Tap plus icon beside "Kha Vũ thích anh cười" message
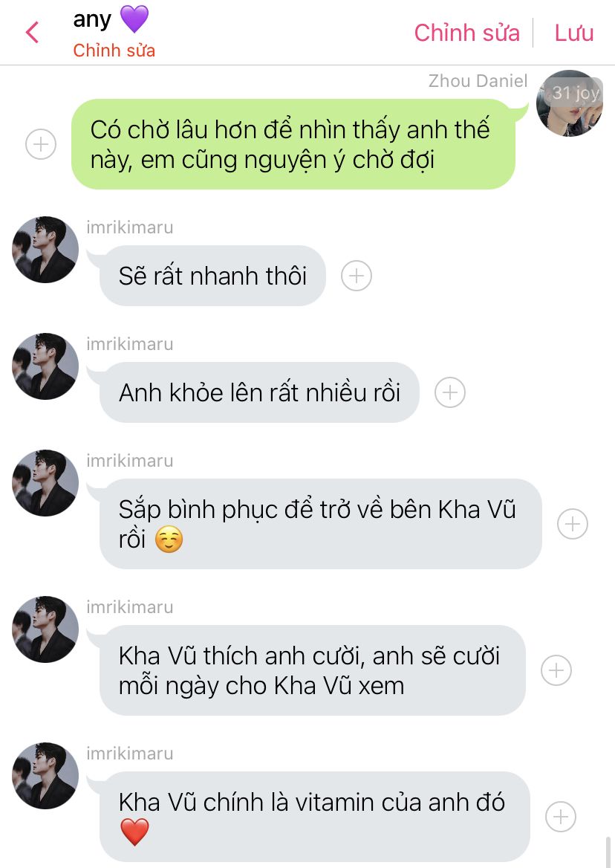 pos(556,670)
